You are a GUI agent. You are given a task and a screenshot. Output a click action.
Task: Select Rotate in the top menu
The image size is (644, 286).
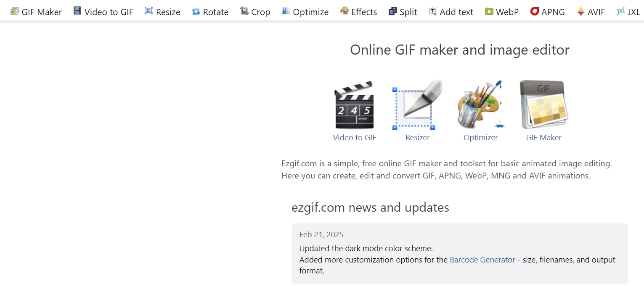point(216,12)
